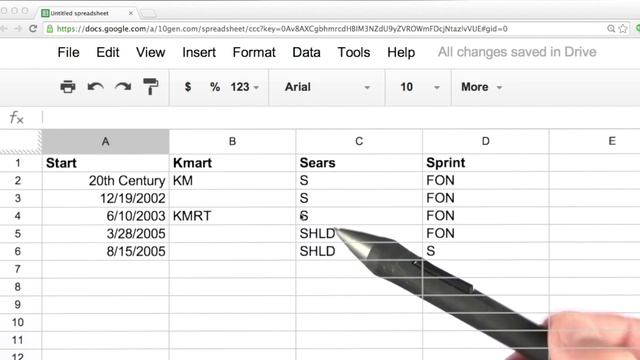This screenshot has width=640, height=360.
Task: Expand the More toolbar options
Action: tap(481, 87)
